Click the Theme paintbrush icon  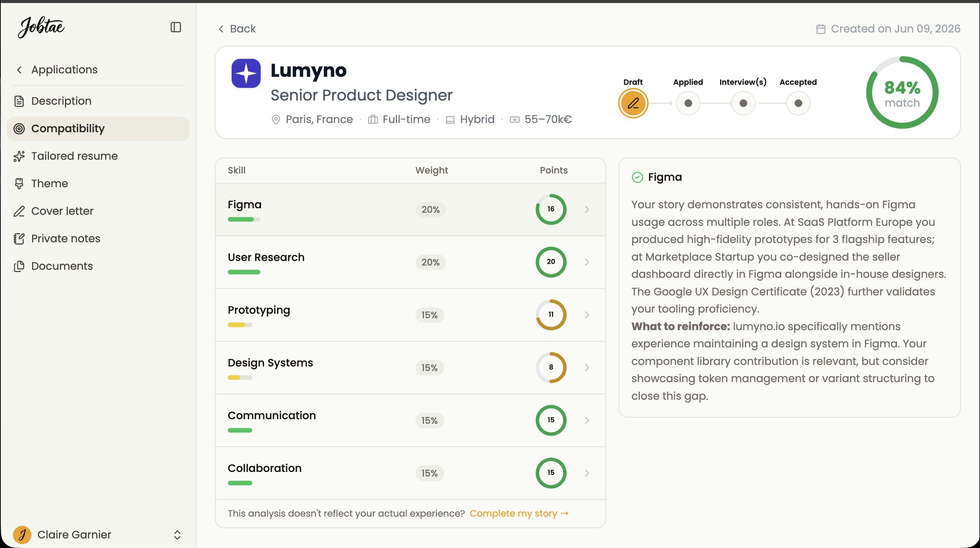pyautogui.click(x=19, y=184)
